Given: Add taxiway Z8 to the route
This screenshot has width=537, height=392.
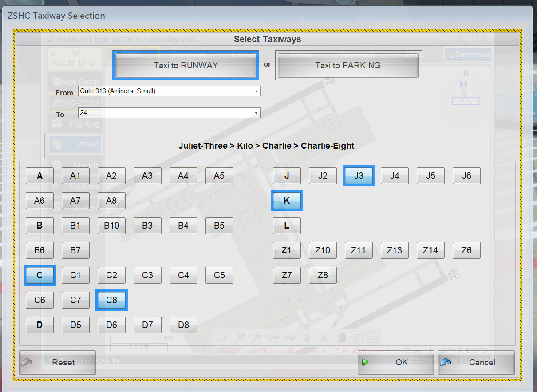Looking at the screenshot, I should [x=323, y=275].
